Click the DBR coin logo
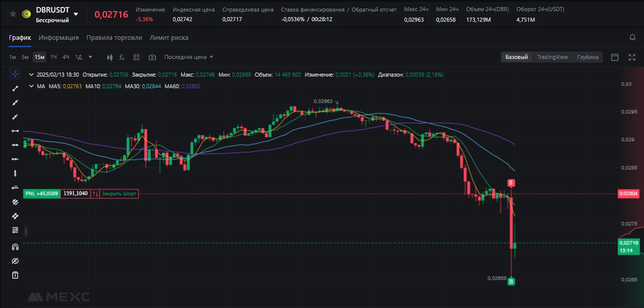This screenshot has width=644, height=308. (26, 14)
